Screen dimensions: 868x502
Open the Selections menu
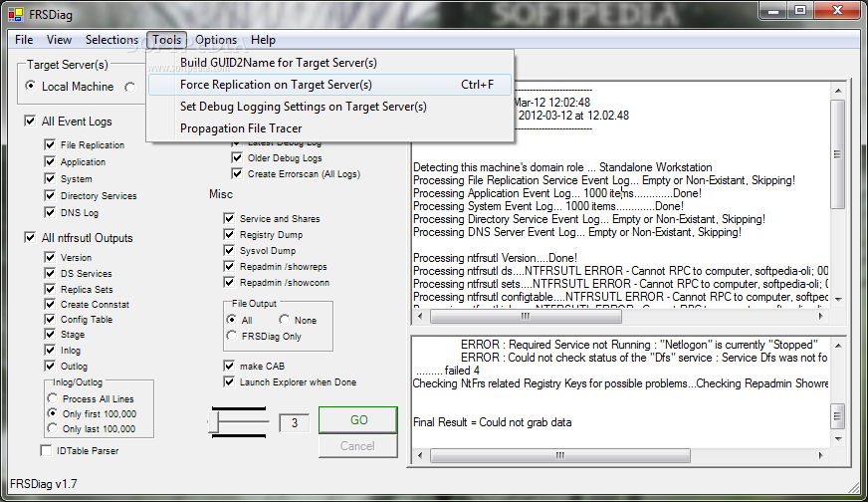click(x=111, y=40)
